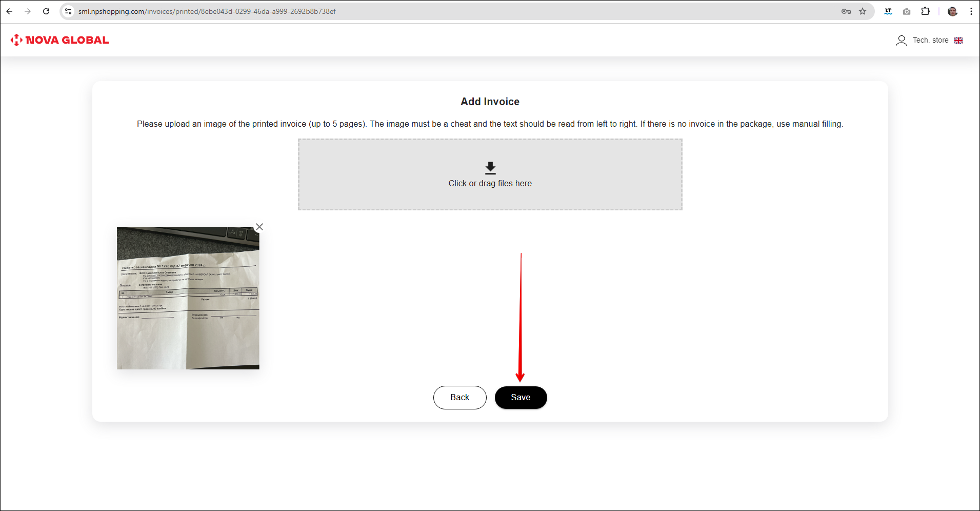View site information in address bar
Viewport: 980px width, 511px height.
(68, 11)
